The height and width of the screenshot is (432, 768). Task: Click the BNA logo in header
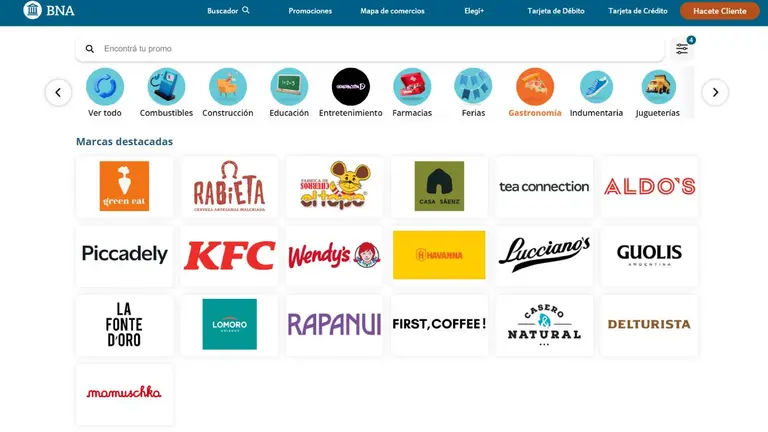point(49,10)
